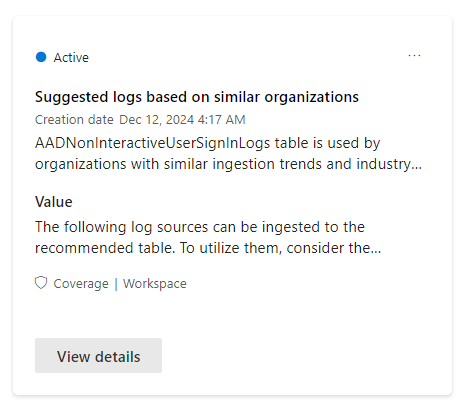This screenshot has width=462, height=407.
Task: Click the Value heading
Action: pos(54,202)
